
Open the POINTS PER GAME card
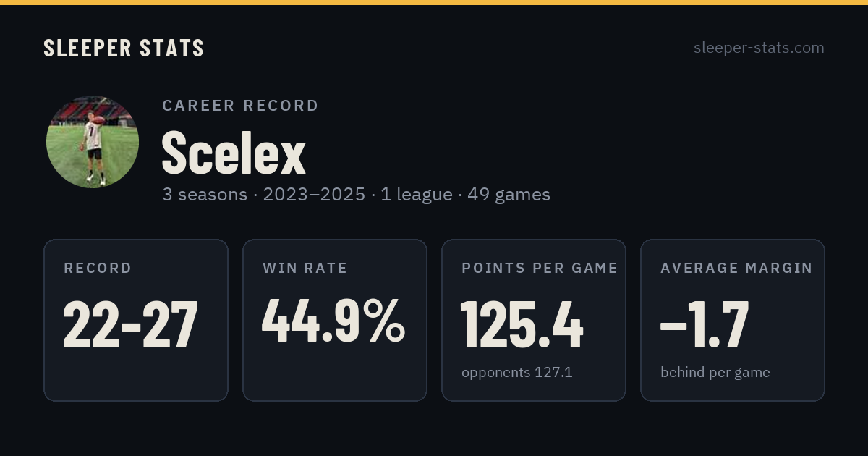tap(534, 320)
